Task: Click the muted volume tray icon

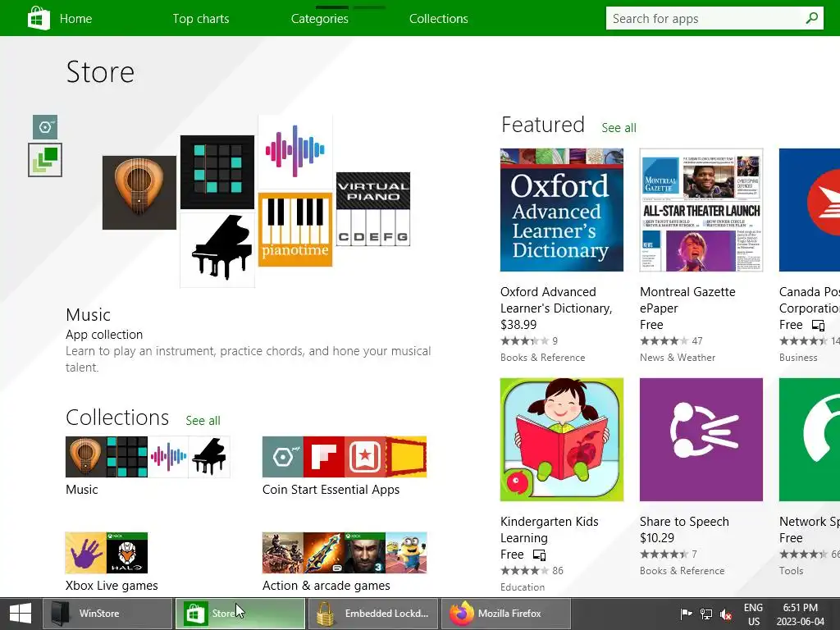Action: (726, 614)
